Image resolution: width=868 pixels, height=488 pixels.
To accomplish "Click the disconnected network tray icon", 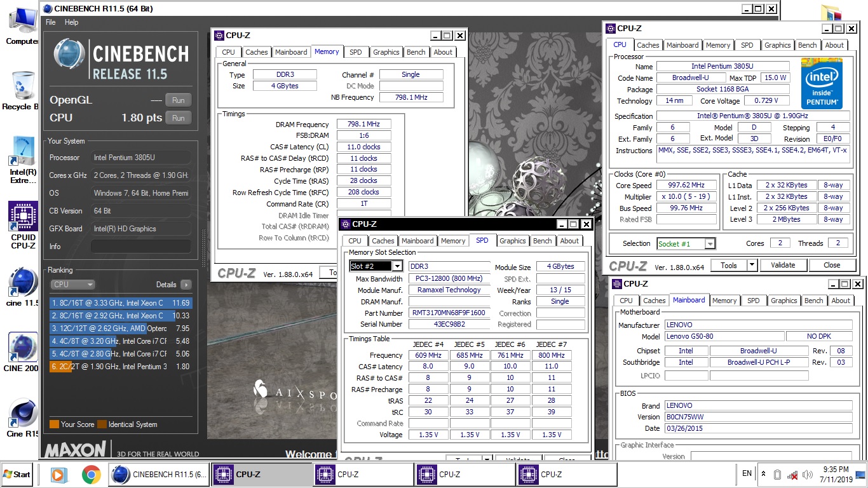I will 792,475.
